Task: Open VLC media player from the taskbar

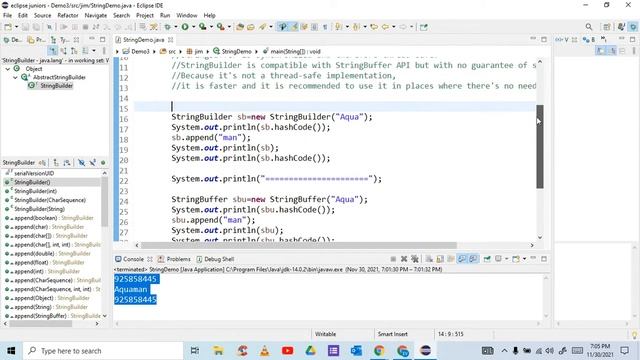Action: [264, 351]
